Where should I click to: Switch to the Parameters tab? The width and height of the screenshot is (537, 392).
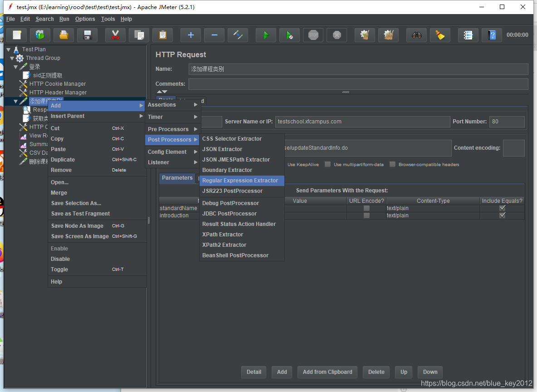point(177,178)
